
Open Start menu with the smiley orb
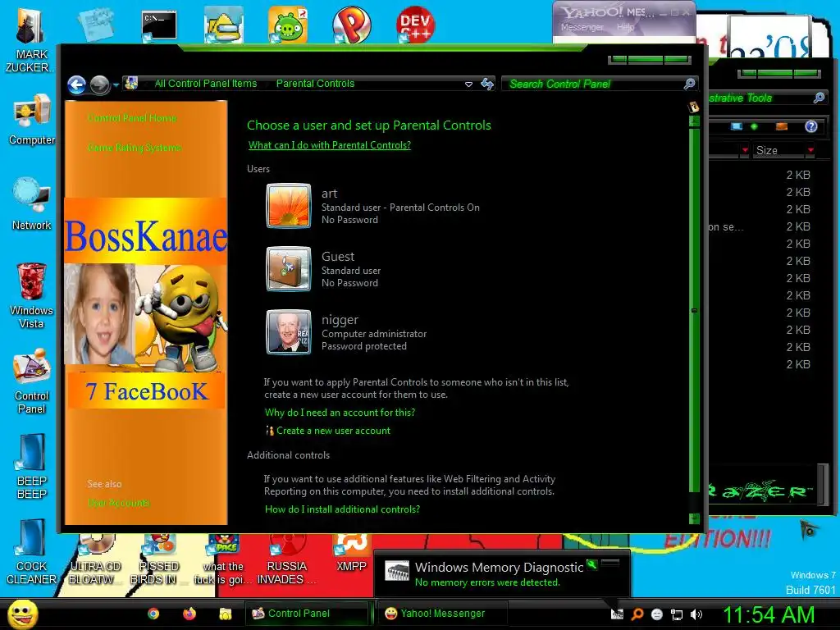[22, 614]
